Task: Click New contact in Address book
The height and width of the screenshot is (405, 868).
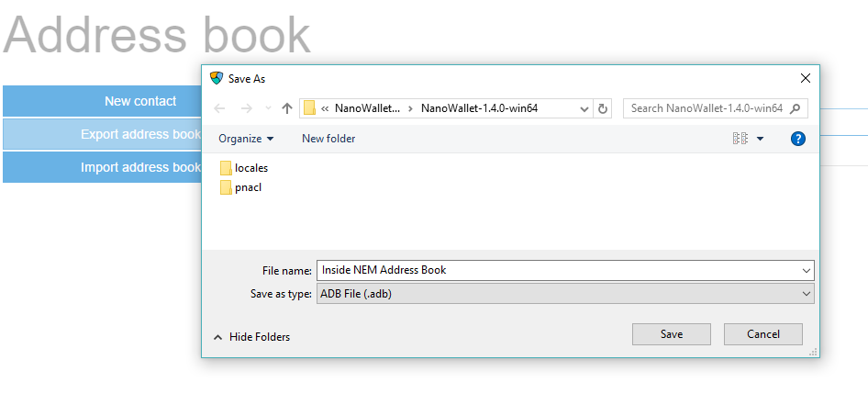Action: (x=103, y=101)
